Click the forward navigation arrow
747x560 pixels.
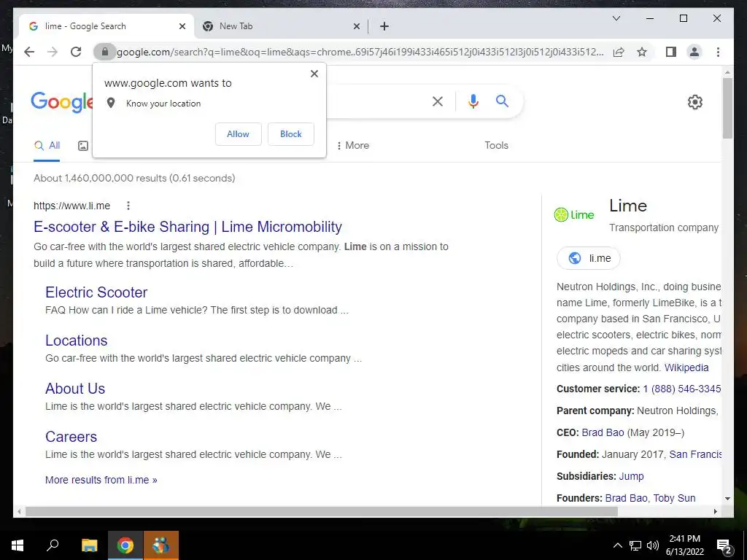[x=53, y=52]
